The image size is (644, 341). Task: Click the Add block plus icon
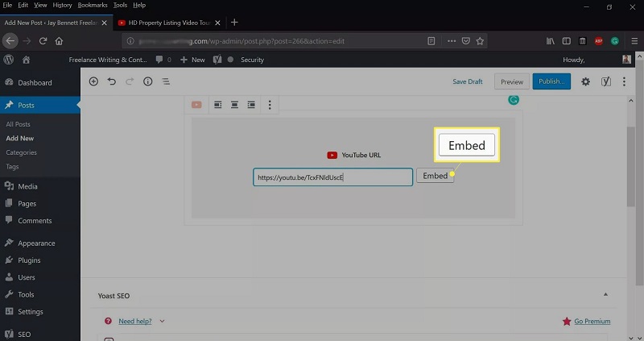[93, 81]
